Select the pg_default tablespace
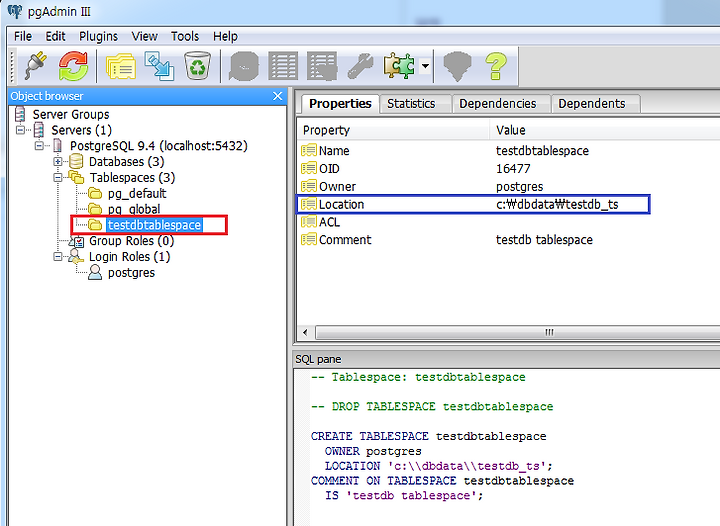The width and height of the screenshot is (720, 526). tap(137, 193)
